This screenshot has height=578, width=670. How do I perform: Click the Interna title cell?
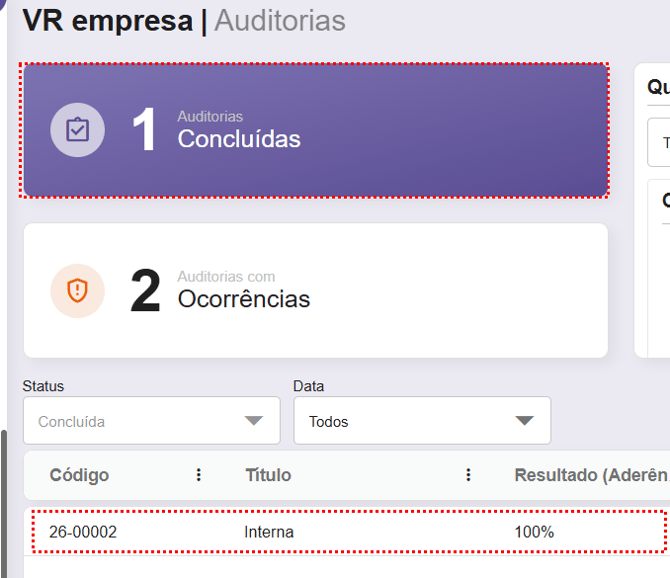(x=269, y=532)
